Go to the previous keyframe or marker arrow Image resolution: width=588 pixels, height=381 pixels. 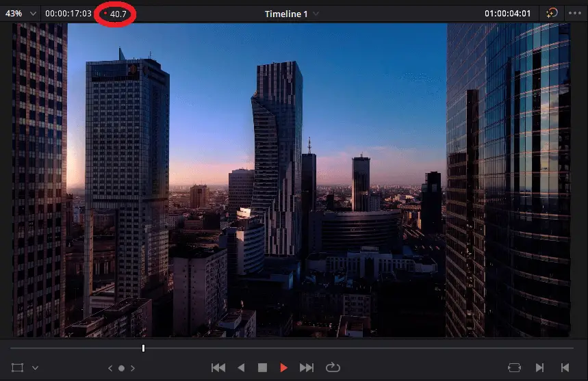[110, 368]
